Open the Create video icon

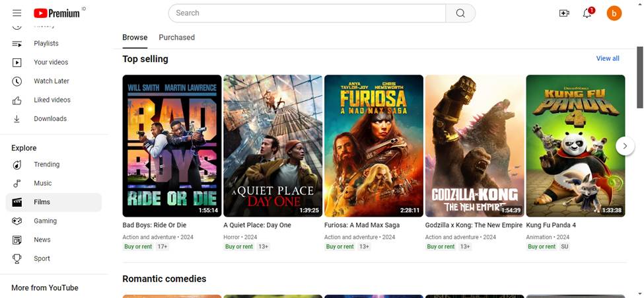tap(564, 13)
